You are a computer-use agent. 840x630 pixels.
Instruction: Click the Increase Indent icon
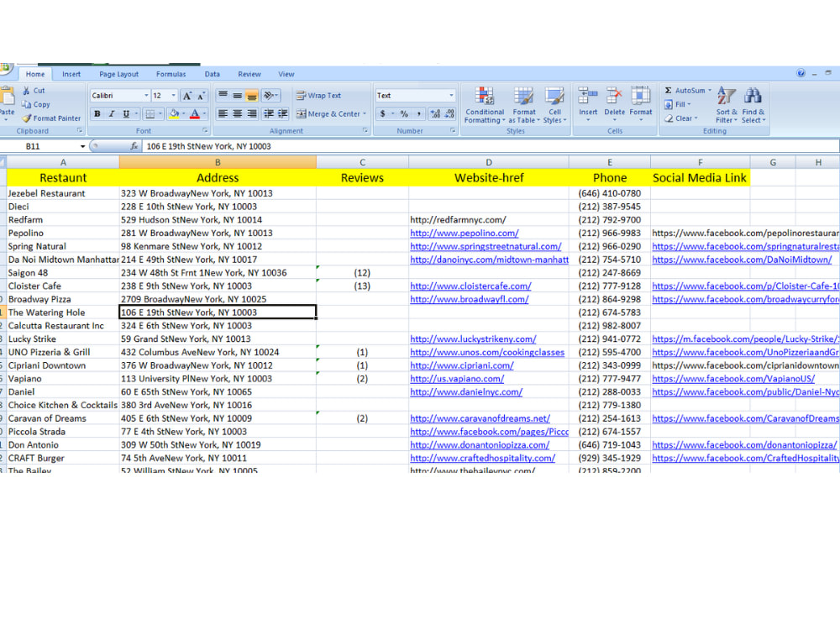(x=283, y=113)
